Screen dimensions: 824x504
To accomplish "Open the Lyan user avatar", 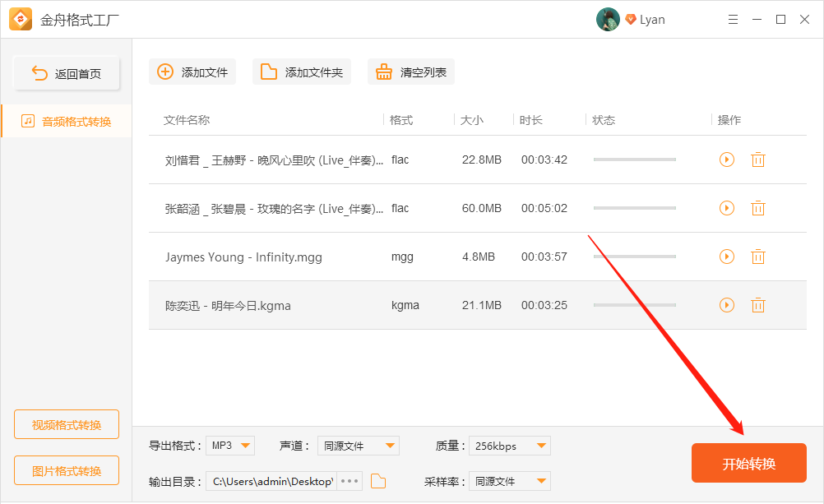I will tap(608, 19).
